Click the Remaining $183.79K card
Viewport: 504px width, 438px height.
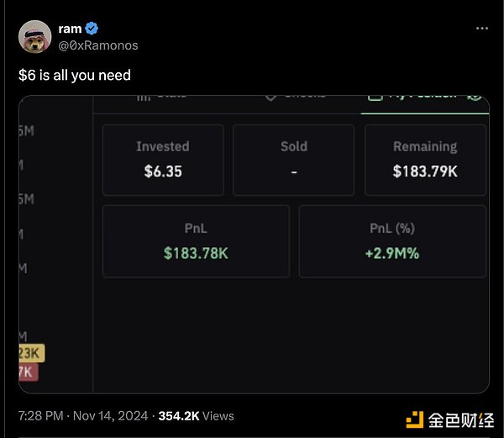click(425, 160)
